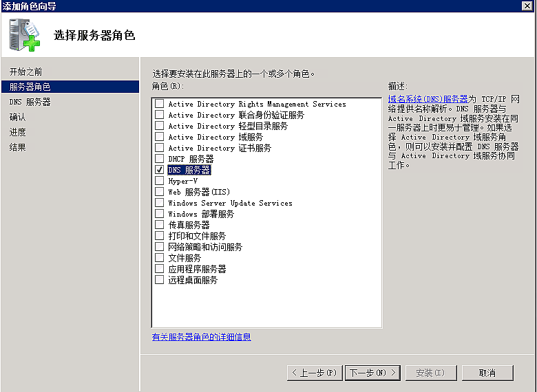The width and height of the screenshot is (537, 392).
Task: Close the Add Roles Wizard window
Action: [x=527, y=6]
